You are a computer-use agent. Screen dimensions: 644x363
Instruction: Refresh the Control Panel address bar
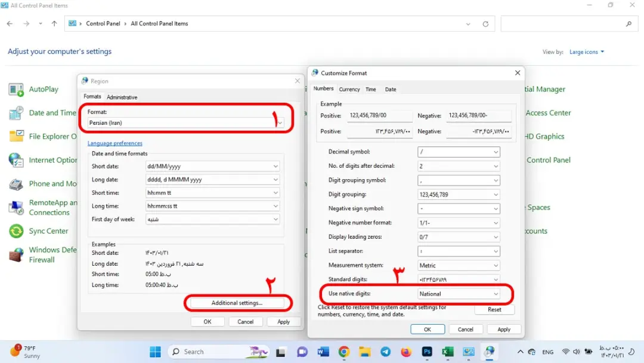[x=485, y=24]
